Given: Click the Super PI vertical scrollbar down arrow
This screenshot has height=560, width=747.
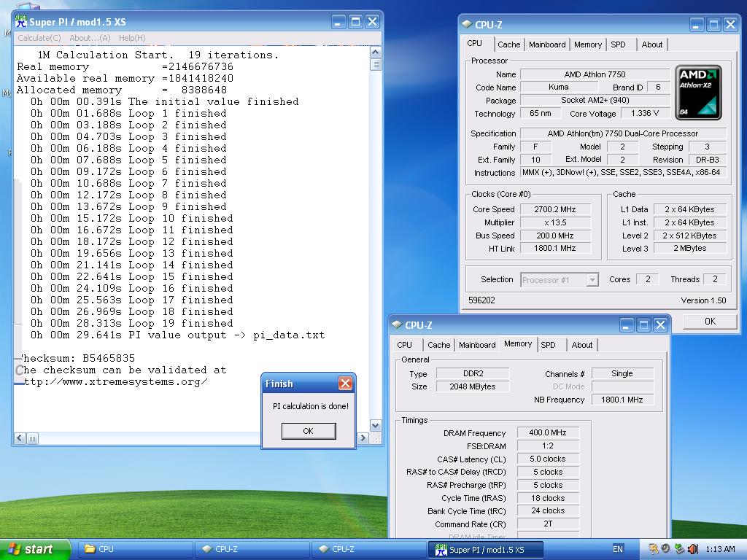Looking at the screenshot, I should click(x=376, y=426).
